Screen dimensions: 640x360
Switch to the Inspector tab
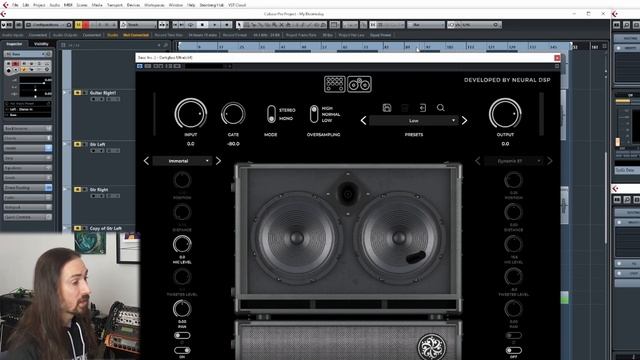click(14, 44)
